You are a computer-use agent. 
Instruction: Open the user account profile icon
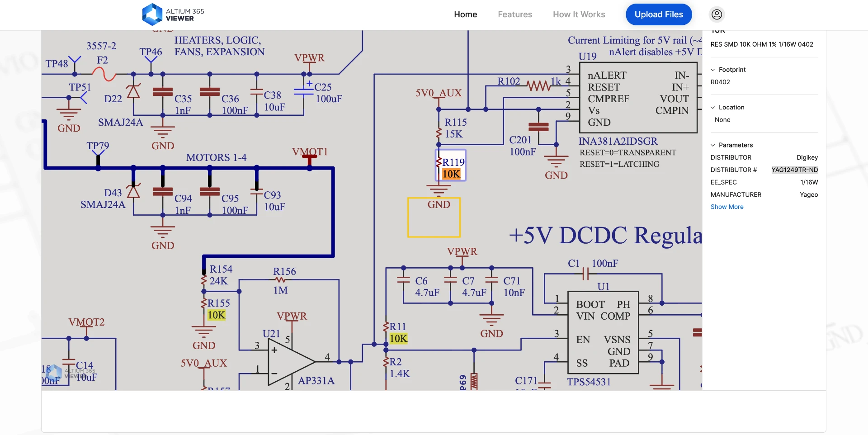click(x=717, y=14)
